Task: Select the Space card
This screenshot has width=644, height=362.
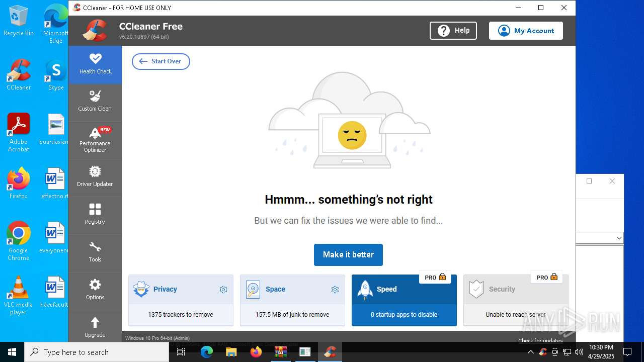Action: 292,300
